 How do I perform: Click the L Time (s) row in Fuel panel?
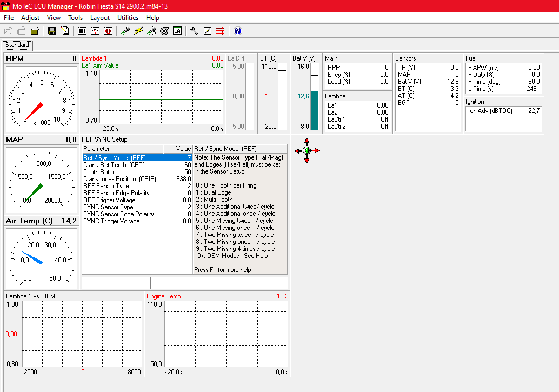click(504, 89)
